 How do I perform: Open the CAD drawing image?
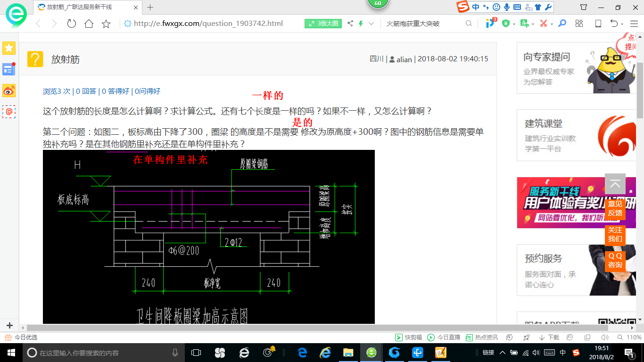point(209,237)
